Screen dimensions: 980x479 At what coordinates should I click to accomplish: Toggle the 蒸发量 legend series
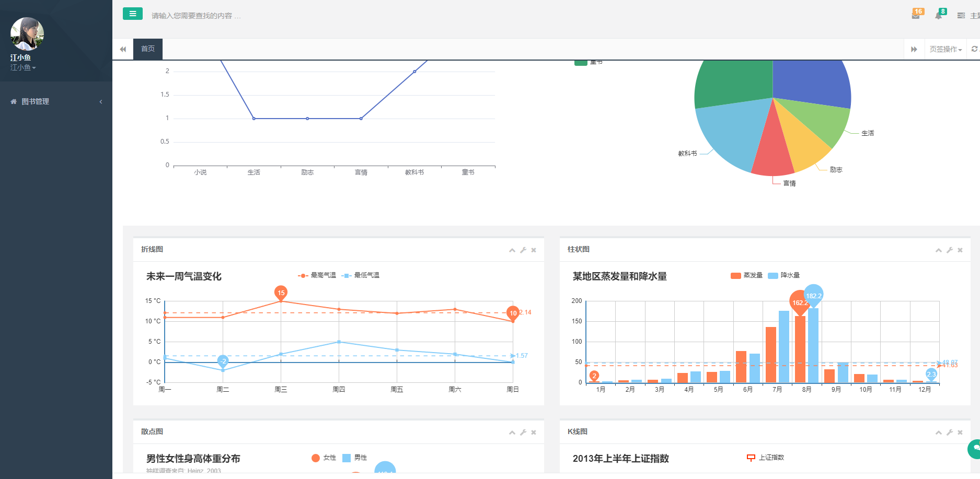click(746, 275)
